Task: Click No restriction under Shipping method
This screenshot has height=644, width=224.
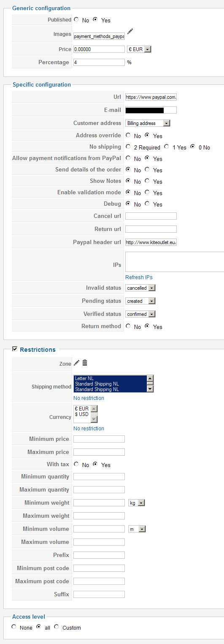Action: pyautogui.click(x=89, y=398)
